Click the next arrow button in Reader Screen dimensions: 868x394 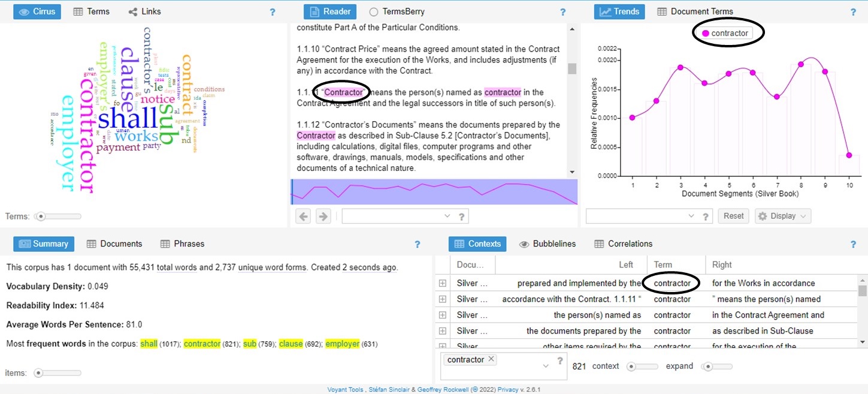[323, 216]
